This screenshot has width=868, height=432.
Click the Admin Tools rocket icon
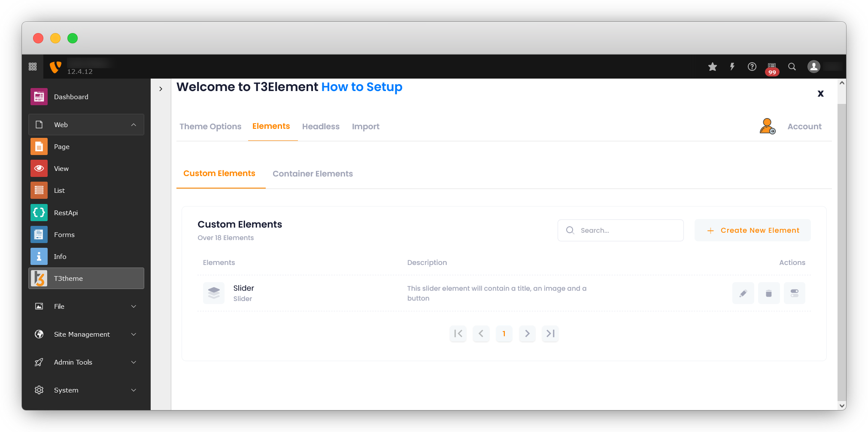coord(39,362)
